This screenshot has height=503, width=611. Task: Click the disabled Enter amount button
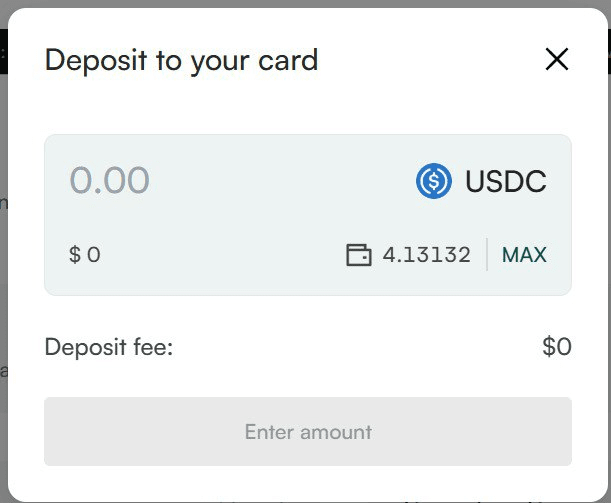[x=308, y=431]
